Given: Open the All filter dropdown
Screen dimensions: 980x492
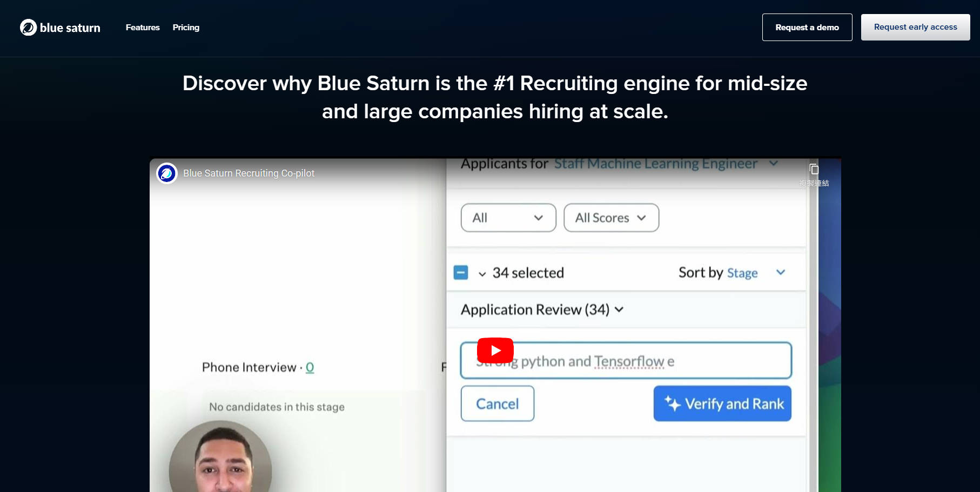Looking at the screenshot, I should click(507, 218).
